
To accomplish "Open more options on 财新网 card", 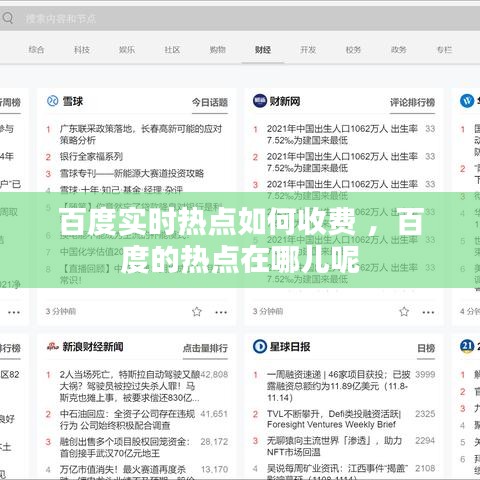I will pyautogui.click(x=428, y=312).
